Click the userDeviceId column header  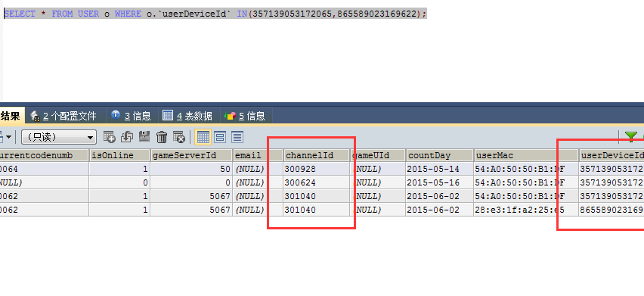click(611, 155)
